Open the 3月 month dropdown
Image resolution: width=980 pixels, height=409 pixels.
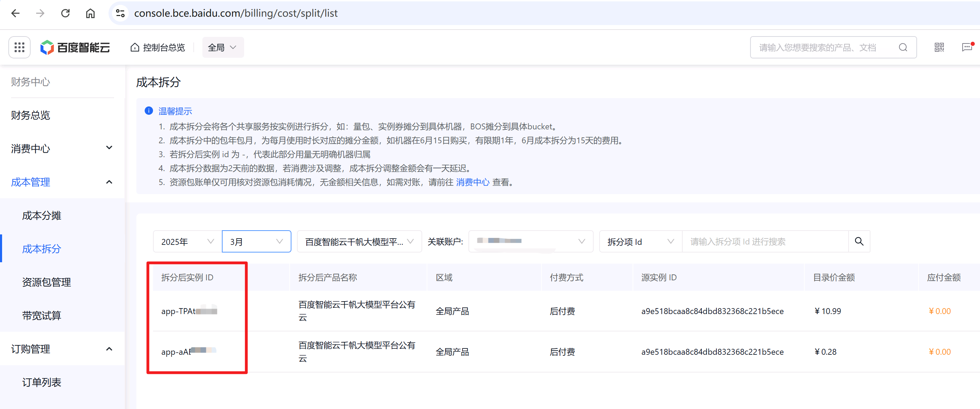(256, 241)
